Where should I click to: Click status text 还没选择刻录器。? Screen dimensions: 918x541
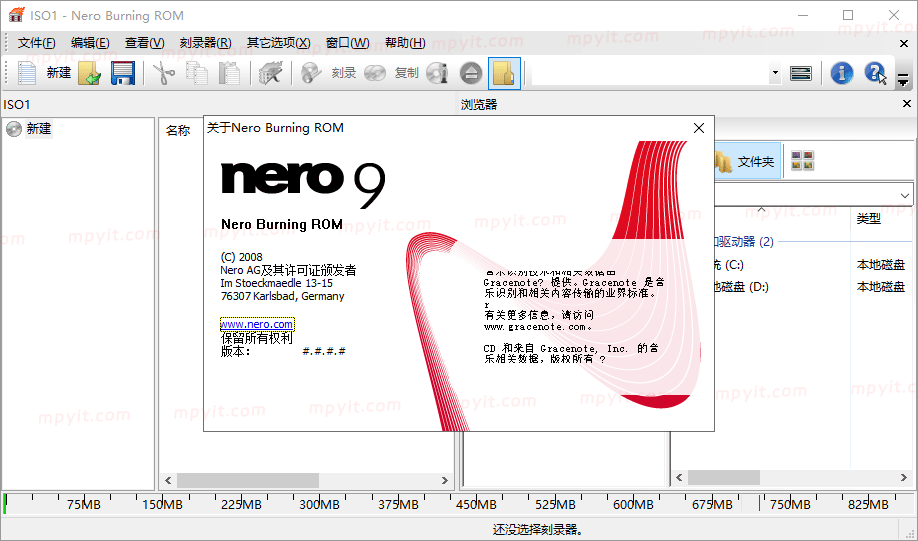(538, 530)
